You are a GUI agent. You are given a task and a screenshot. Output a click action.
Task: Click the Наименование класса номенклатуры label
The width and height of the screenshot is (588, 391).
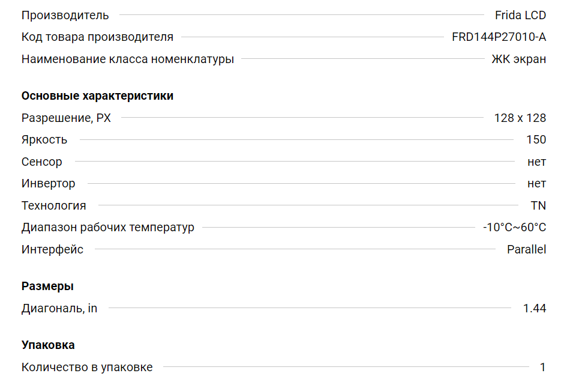(x=128, y=59)
